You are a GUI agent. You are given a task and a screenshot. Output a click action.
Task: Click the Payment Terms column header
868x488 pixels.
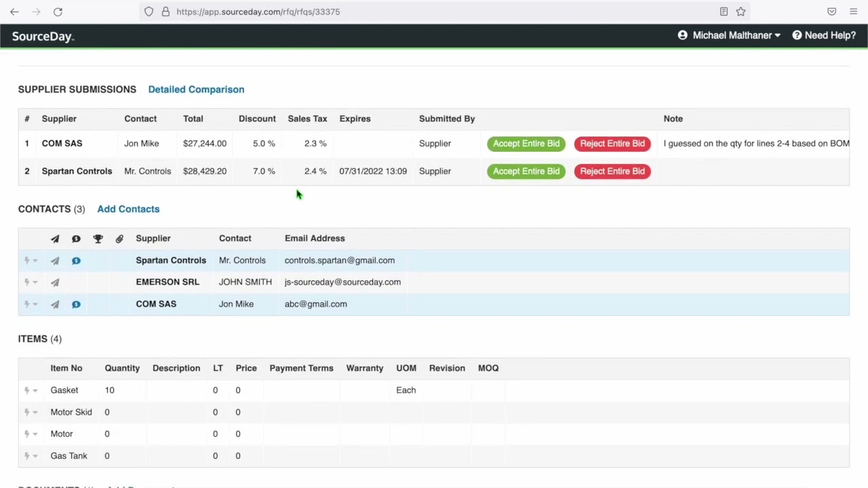[301, 368]
